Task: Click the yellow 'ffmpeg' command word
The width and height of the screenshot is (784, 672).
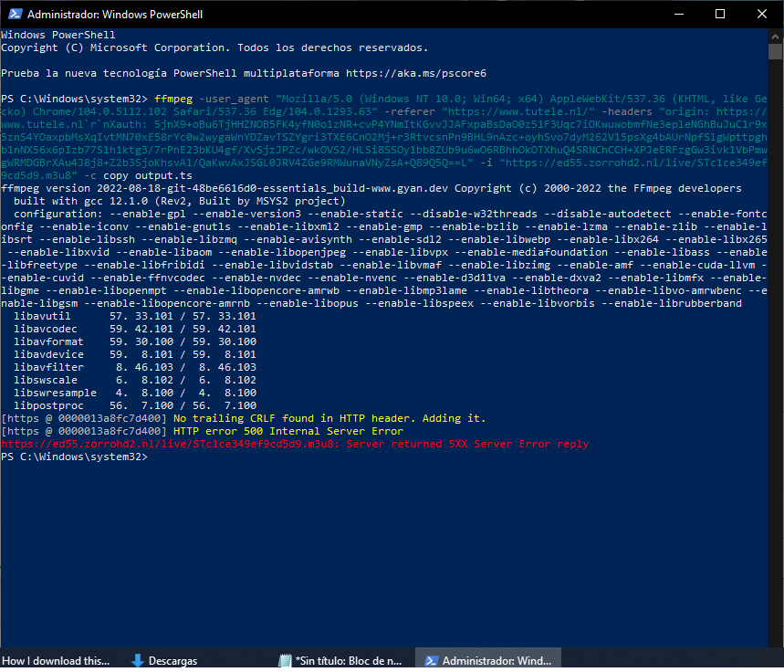Action: 173,100
